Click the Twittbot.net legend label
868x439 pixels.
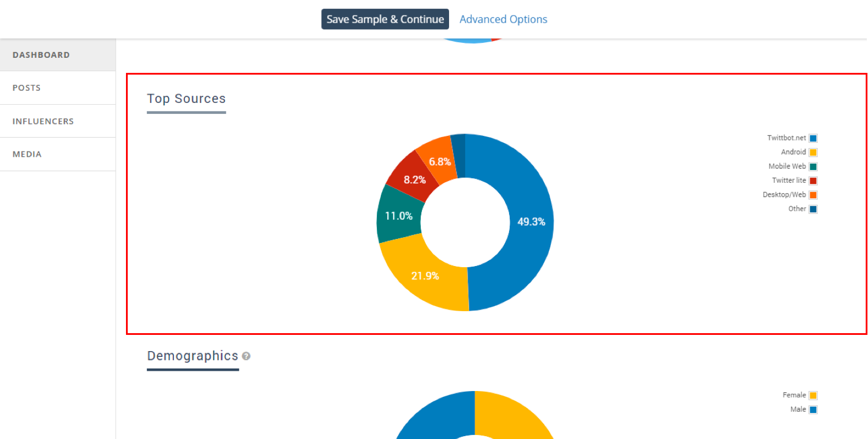click(787, 138)
